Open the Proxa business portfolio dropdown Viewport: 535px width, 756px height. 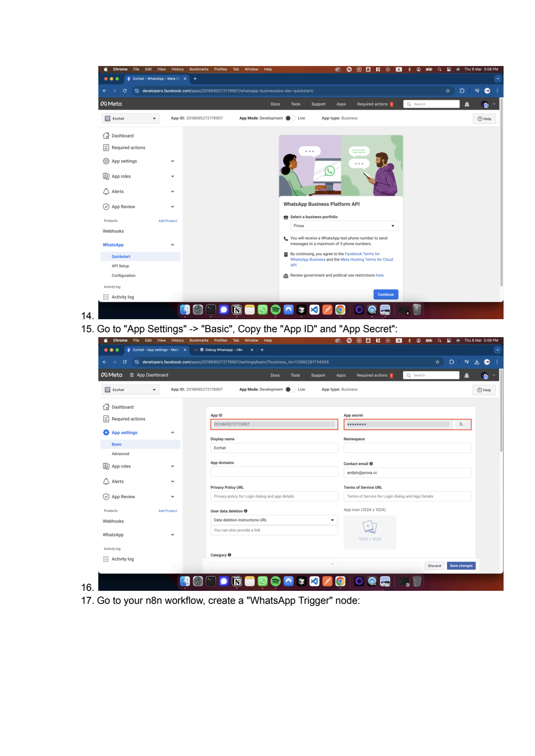click(x=344, y=226)
